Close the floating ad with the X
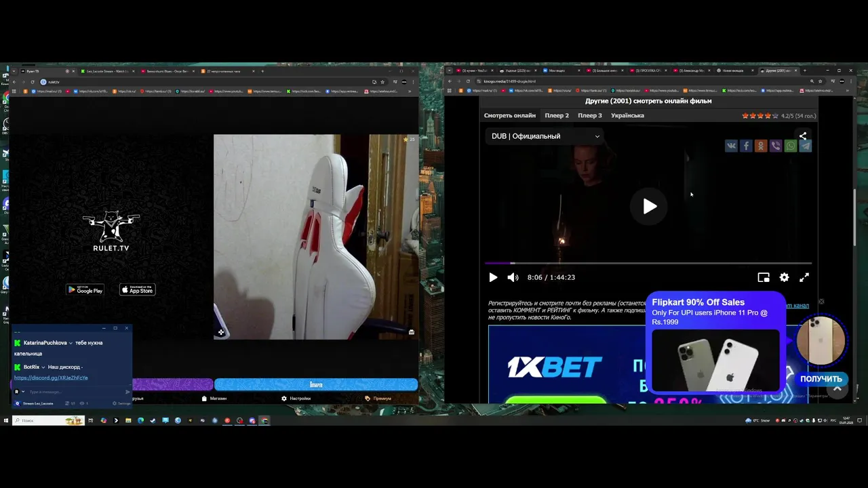868x488 pixels. pos(821,302)
